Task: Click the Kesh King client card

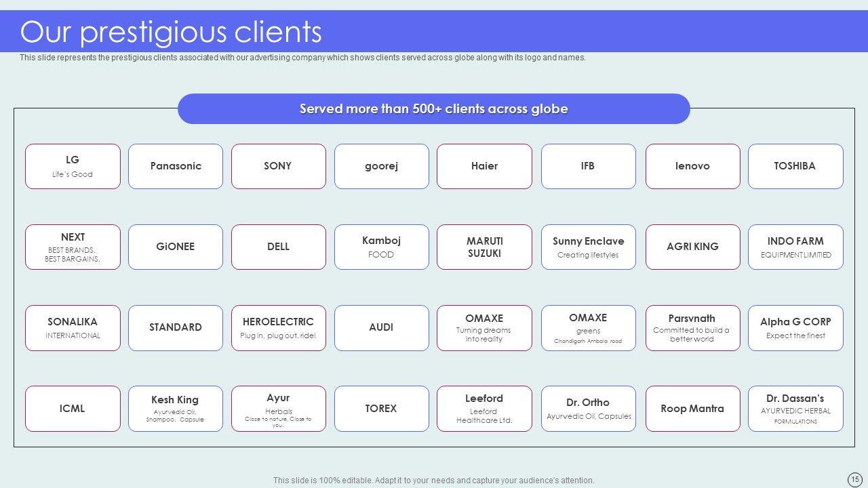Action: (x=176, y=409)
